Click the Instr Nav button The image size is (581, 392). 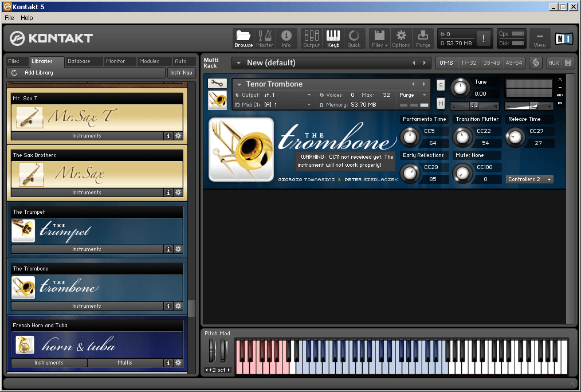[181, 73]
